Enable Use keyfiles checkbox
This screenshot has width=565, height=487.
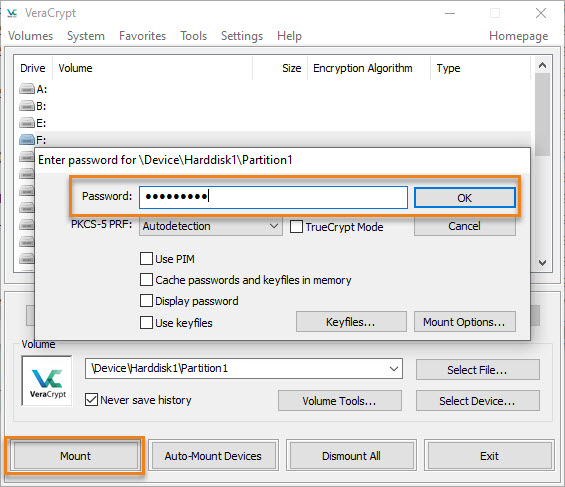point(146,322)
